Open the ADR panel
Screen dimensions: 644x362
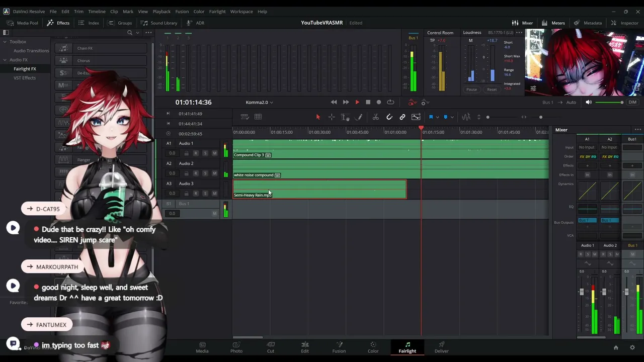click(x=195, y=23)
